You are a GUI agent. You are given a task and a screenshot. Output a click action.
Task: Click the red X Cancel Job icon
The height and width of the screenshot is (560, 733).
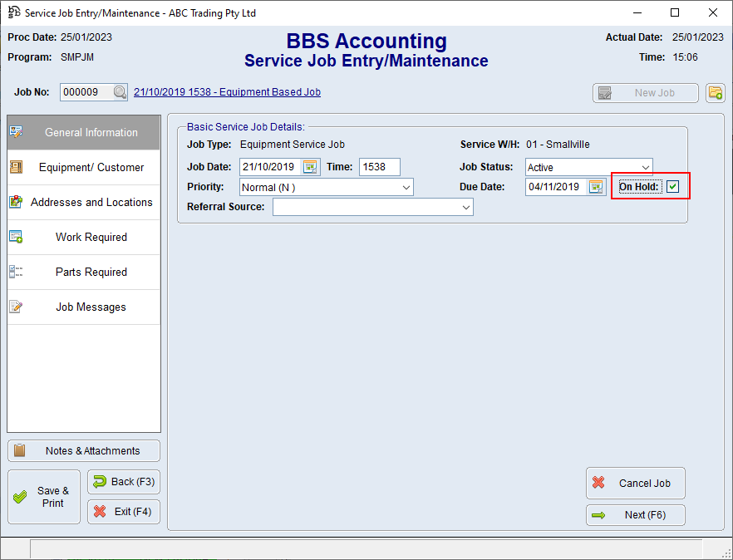click(601, 483)
